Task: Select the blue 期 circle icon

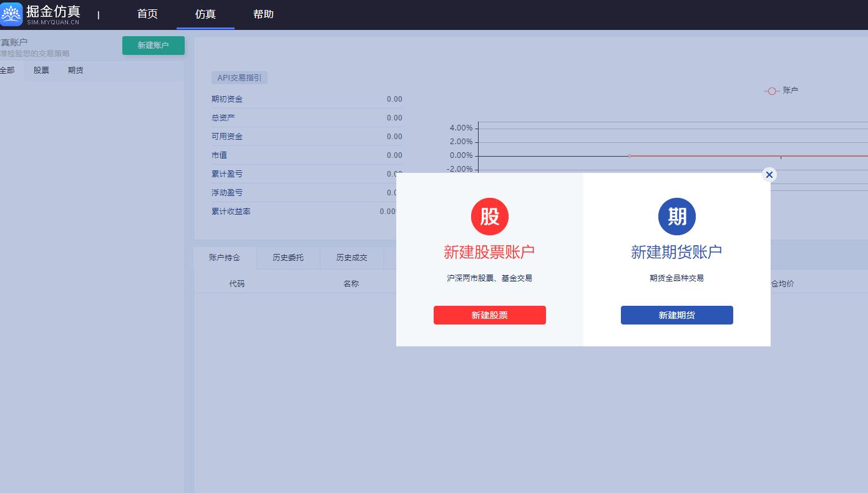Action: pos(677,217)
